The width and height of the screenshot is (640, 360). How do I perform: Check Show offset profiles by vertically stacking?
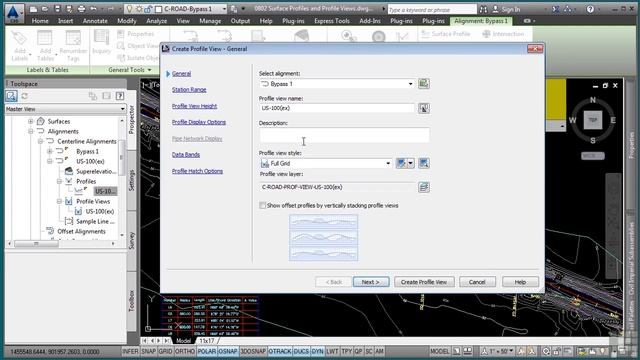point(262,205)
